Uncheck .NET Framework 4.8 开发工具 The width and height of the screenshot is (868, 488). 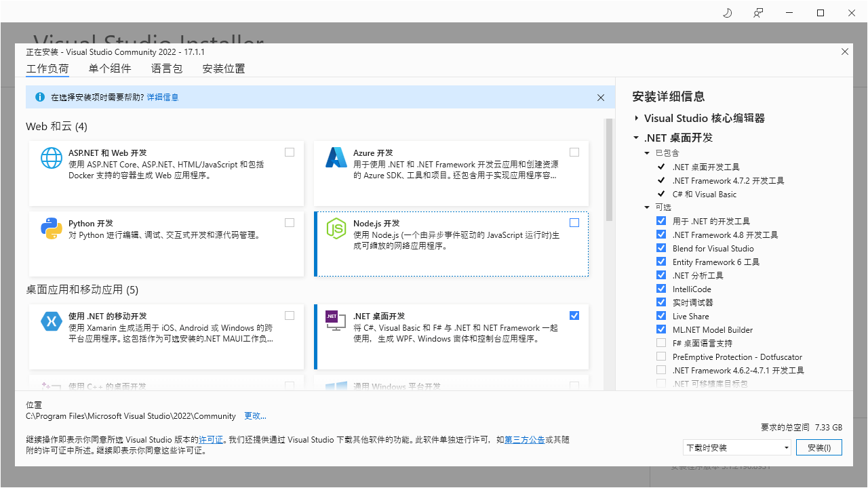pos(661,235)
